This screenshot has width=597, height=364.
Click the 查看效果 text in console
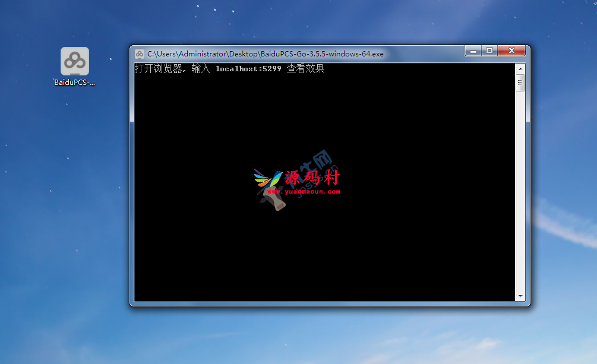pos(305,69)
